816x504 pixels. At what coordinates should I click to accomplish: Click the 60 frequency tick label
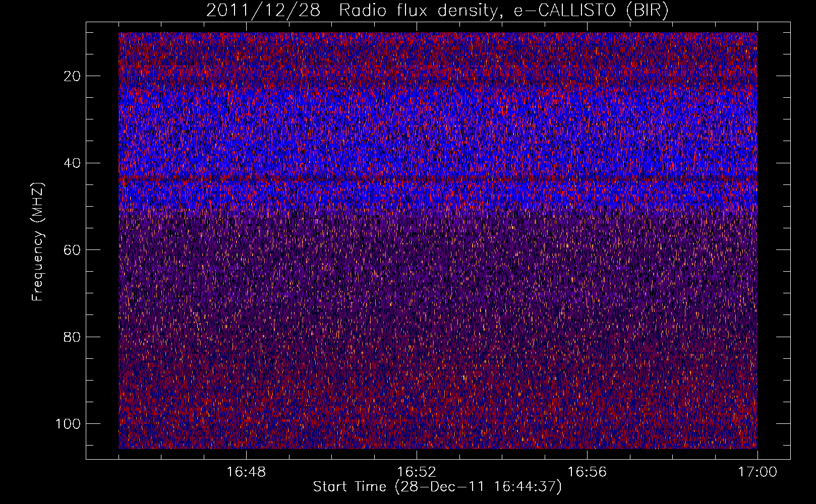click(x=73, y=250)
